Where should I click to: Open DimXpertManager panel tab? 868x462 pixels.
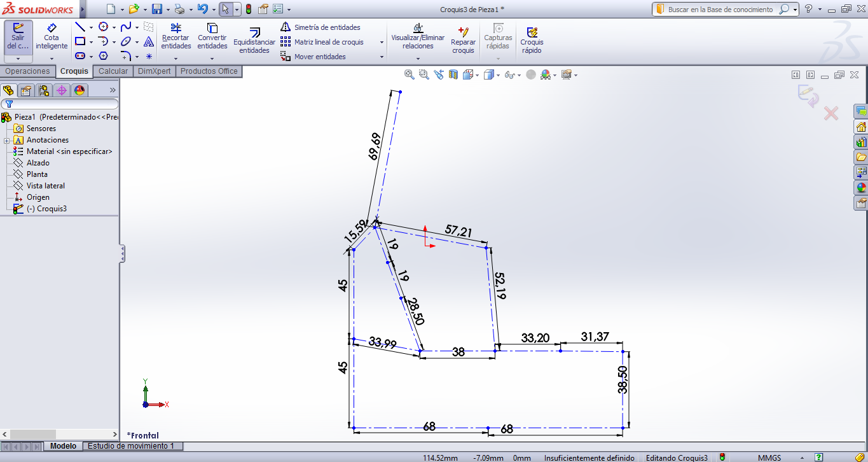(x=61, y=90)
